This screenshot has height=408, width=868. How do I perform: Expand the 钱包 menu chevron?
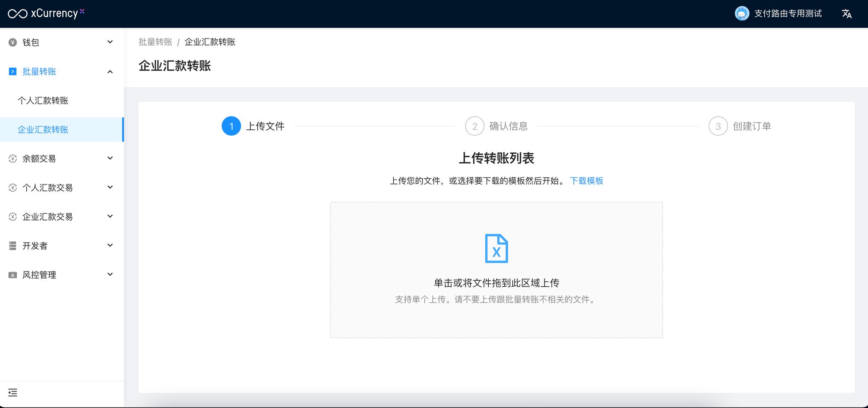click(x=110, y=42)
